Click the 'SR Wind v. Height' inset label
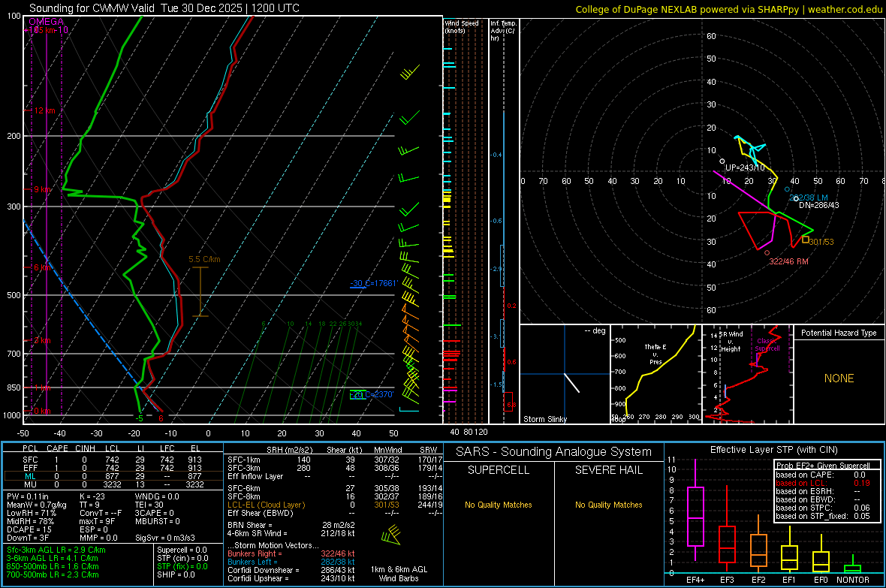886x588 pixels. (x=731, y=342)
